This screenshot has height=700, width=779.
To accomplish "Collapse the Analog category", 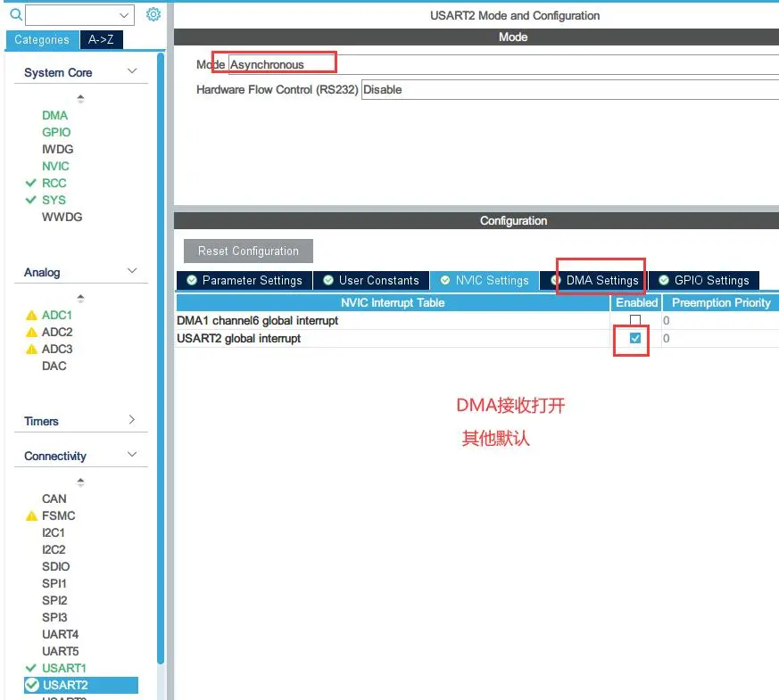I will pyautogui.click(x=132, y=271).
